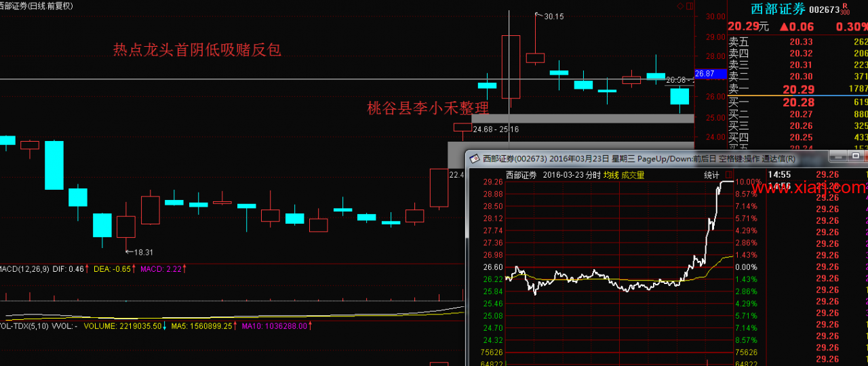868x366 pixels.
Task: Click the red candlestick labeled 18.31
Action: pyautogui.click(x=126, y=226)
